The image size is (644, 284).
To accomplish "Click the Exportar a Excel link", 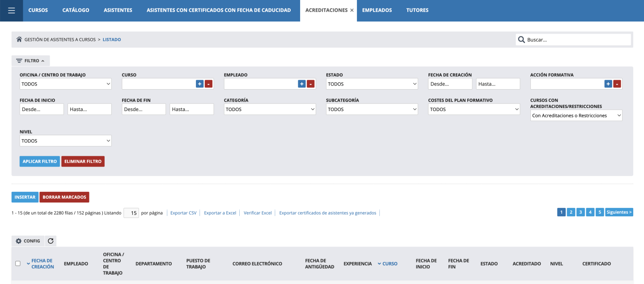I will pos(220,213).
